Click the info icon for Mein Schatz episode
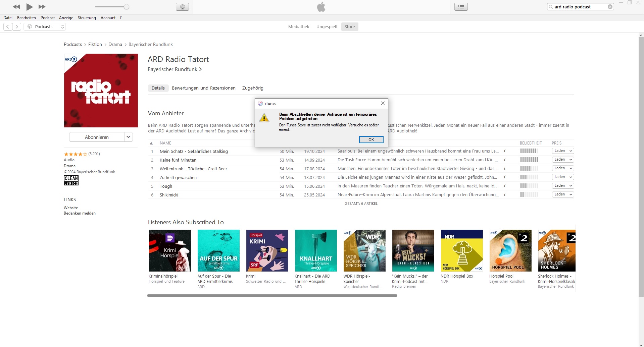Image resolution: width=644 pixels, height=347 pixels. 504,151
